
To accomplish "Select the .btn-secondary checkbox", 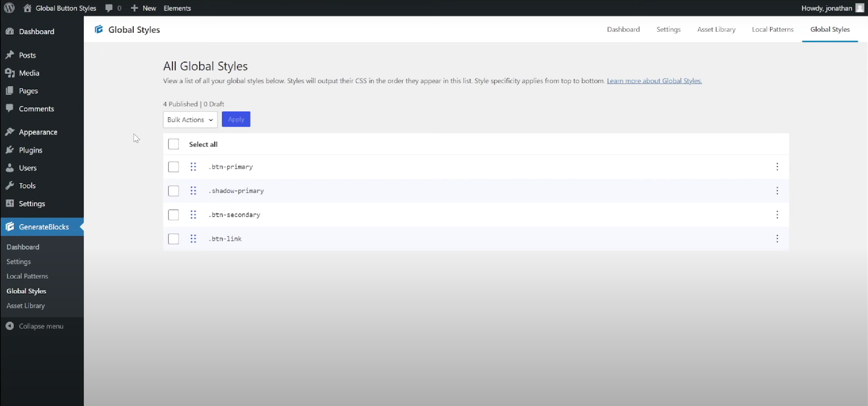I will pos(173,215).
